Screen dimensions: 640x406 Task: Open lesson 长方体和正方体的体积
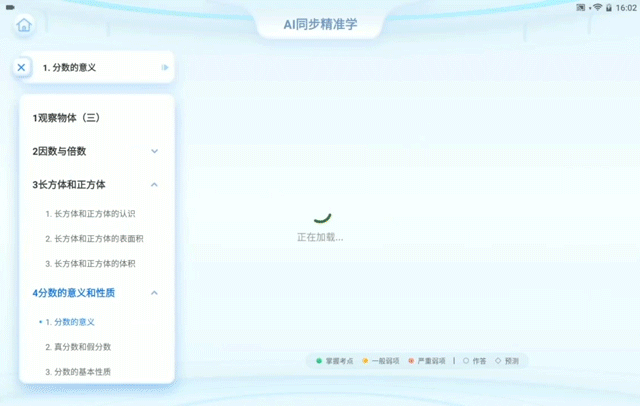[90, 264]
